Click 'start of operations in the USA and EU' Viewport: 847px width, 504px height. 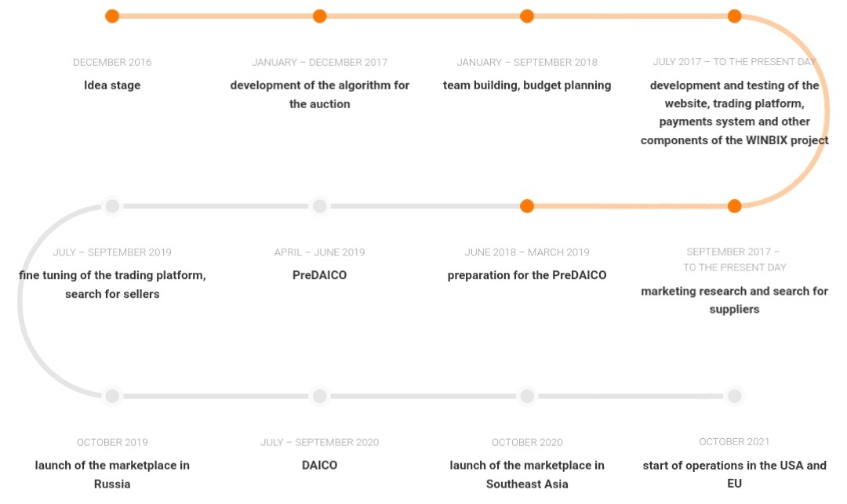(x=735, y=474)
